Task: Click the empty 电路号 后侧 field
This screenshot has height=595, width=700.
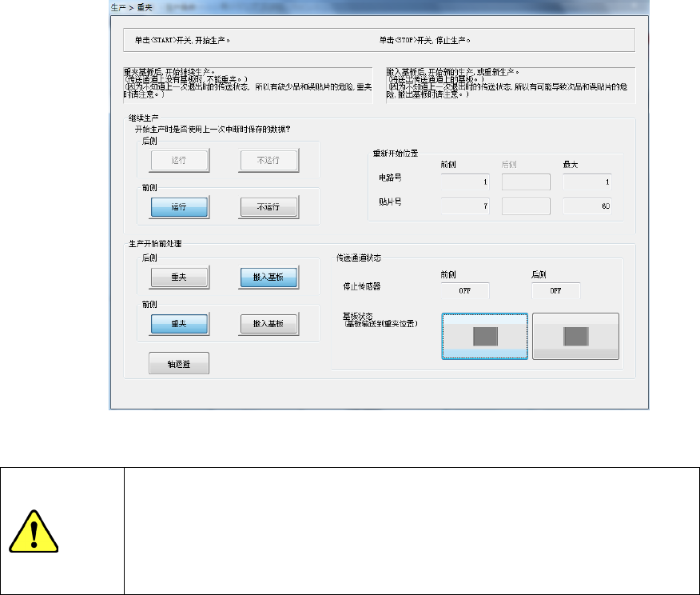Action: click(x=527, y=182)
